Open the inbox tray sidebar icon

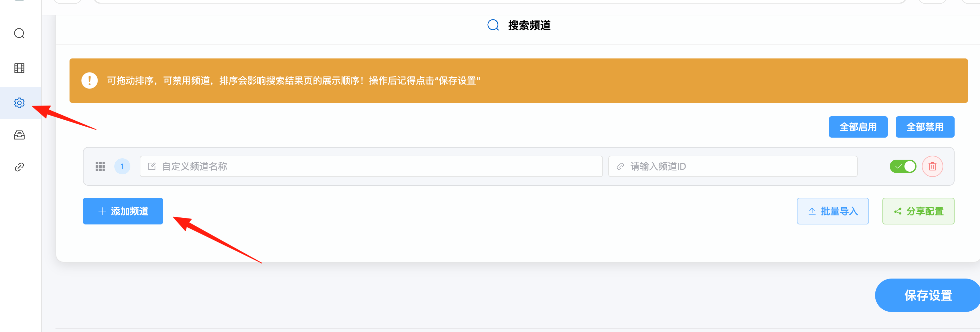coord(19,135)
